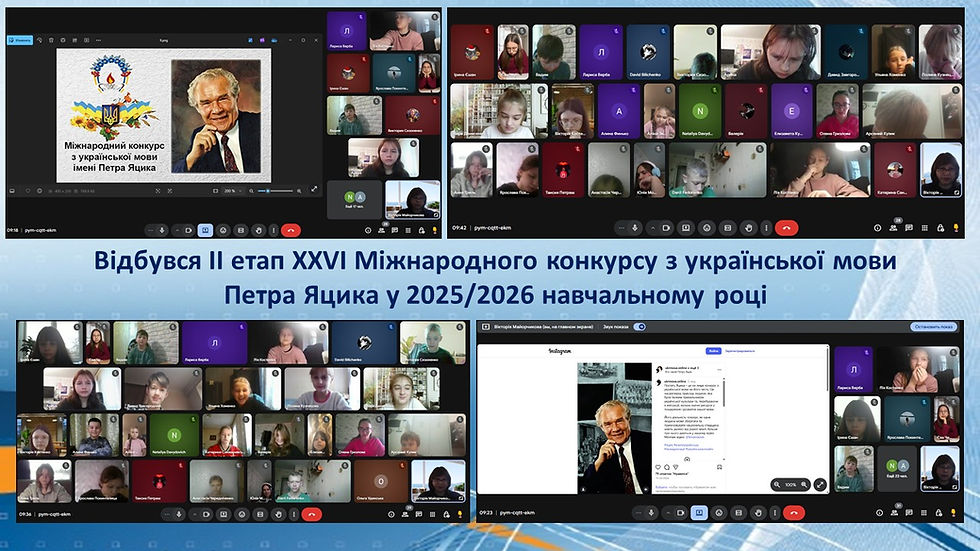End the call in the 09:18 meeting
Screen dimensions: 980x551
(x=291, y=230)
